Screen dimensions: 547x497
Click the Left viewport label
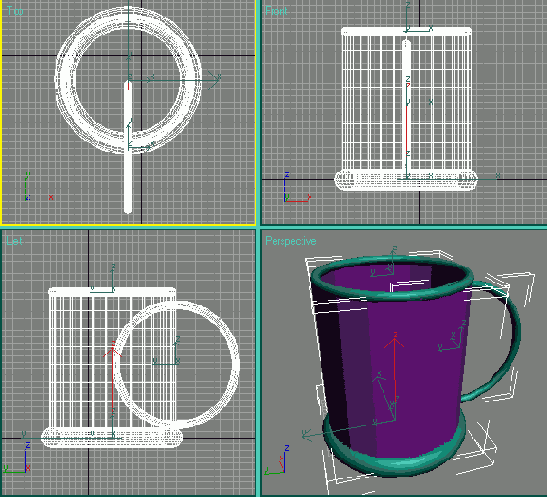tap(14, 241)
